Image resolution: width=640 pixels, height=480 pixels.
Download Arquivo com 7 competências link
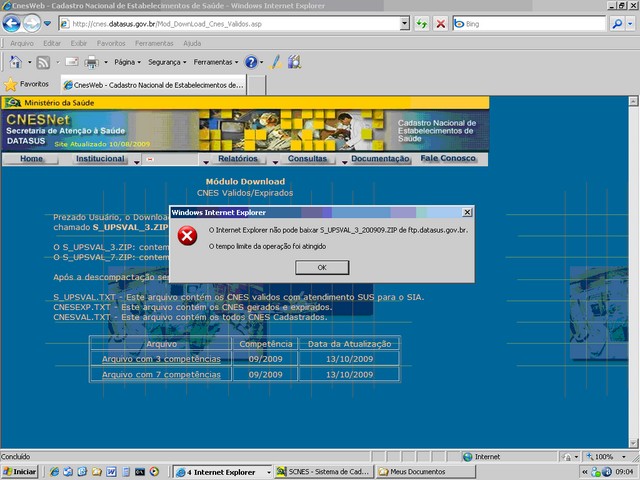[x=161, y=374]
